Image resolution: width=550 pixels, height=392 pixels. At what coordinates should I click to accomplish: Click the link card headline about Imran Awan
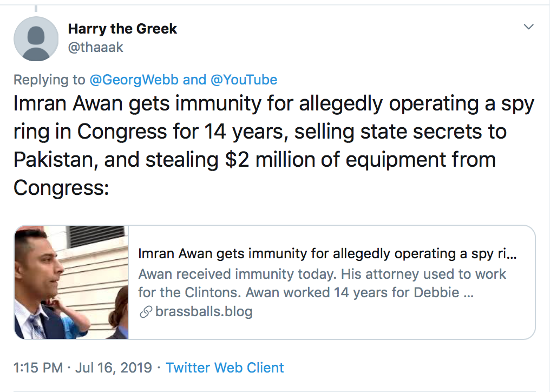(x=328, y=254)
